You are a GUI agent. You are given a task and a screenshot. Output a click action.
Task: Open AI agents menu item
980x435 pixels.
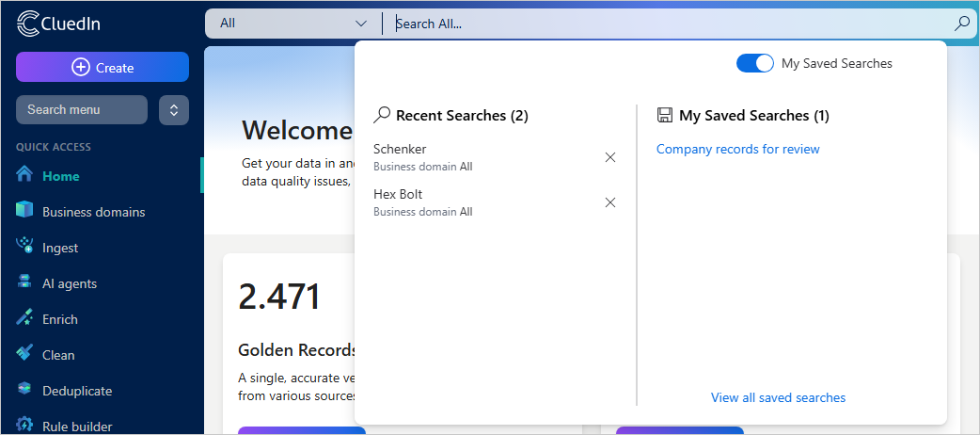(x=102, y=282)
